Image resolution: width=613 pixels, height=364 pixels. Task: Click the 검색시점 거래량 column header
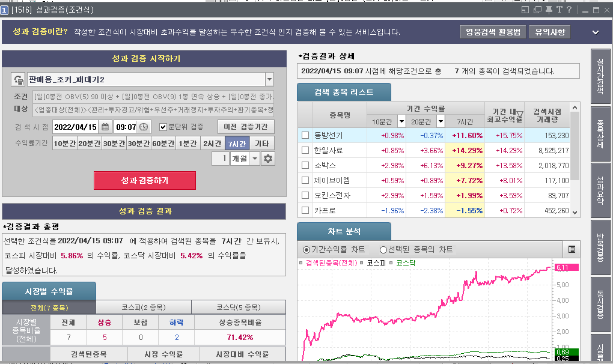(547, 115)
